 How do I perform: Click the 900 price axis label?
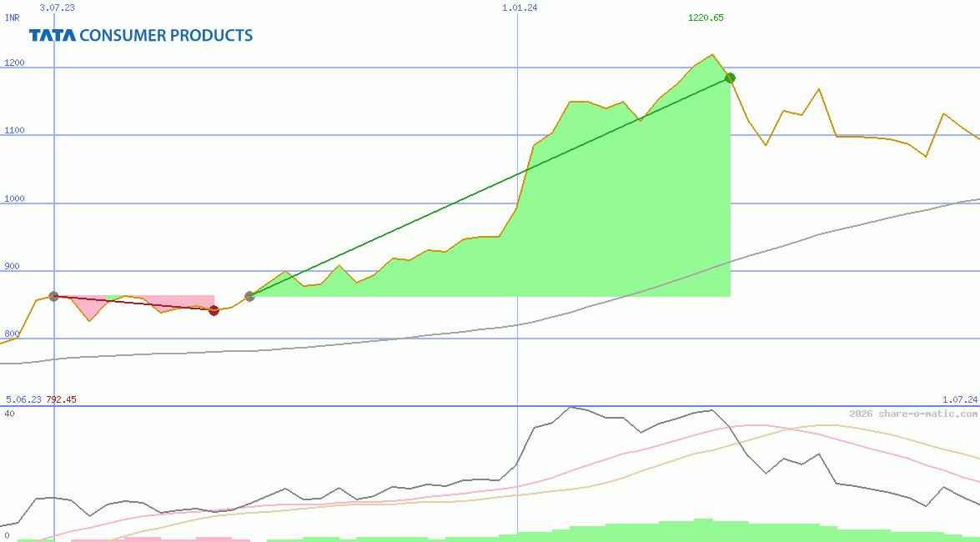tap(12, 266)
